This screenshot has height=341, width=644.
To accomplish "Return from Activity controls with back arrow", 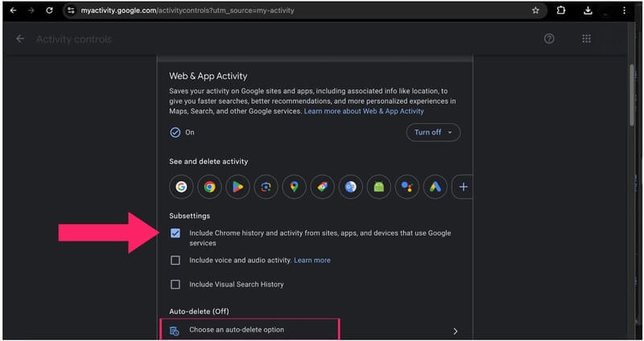I will [19, 39].
